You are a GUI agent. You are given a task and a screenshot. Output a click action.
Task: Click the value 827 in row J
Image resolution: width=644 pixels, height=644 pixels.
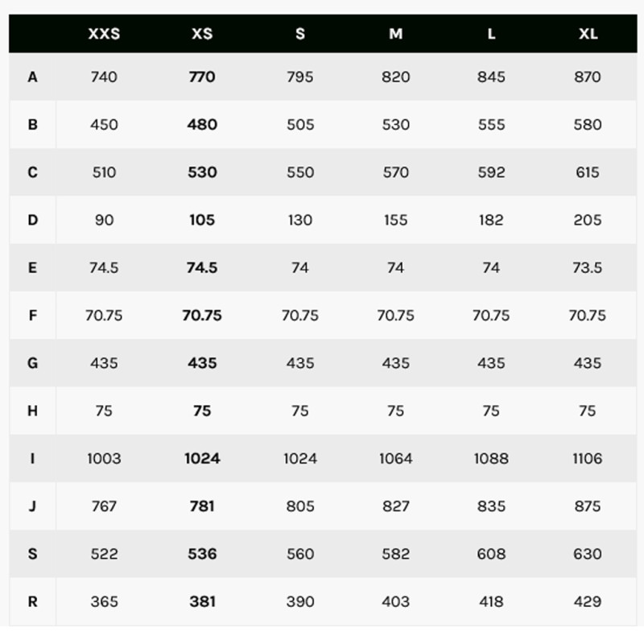[395, 506]
